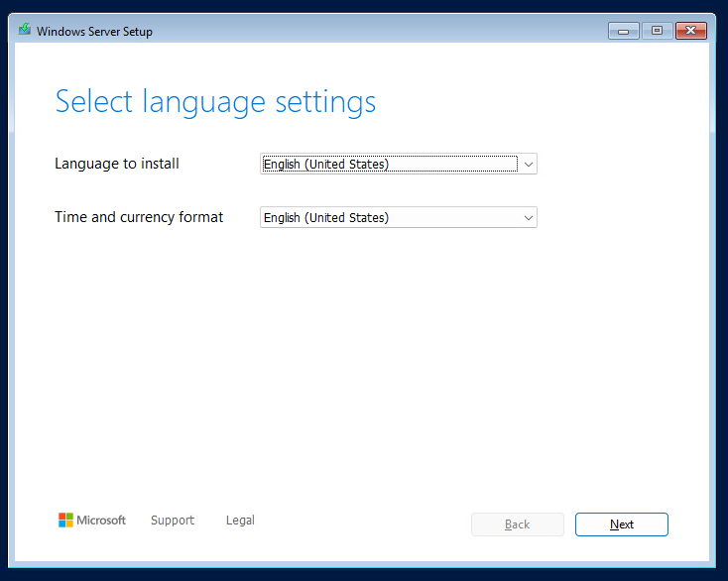Click the 'Select language settings' heading
Viewport: 728px width, 581px height.
pyautogui.click(x=215, y=101)
